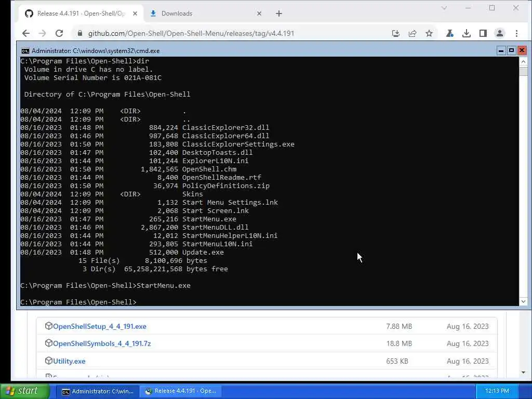Close the Downloads tab

click(x=259, y=14)
